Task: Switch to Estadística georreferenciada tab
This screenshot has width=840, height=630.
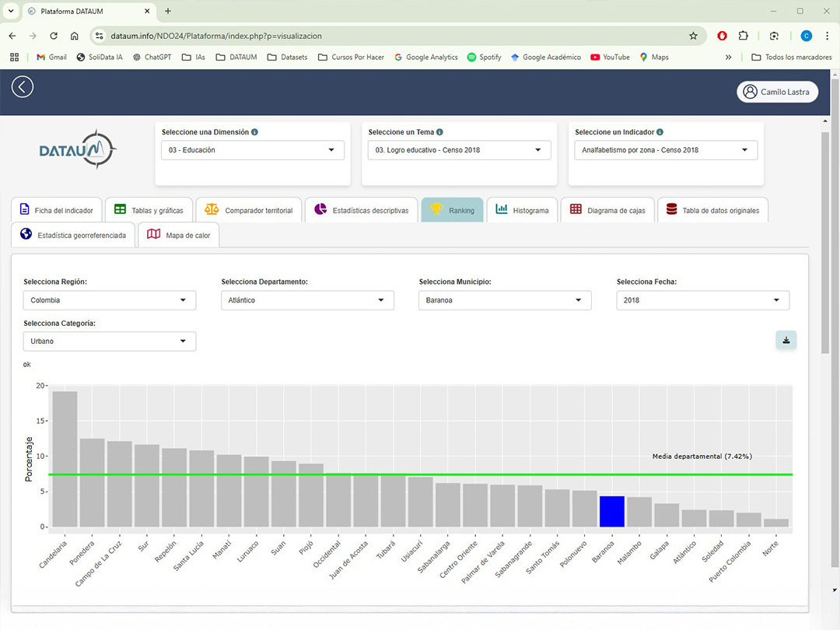Action: [x=73, y=234]
